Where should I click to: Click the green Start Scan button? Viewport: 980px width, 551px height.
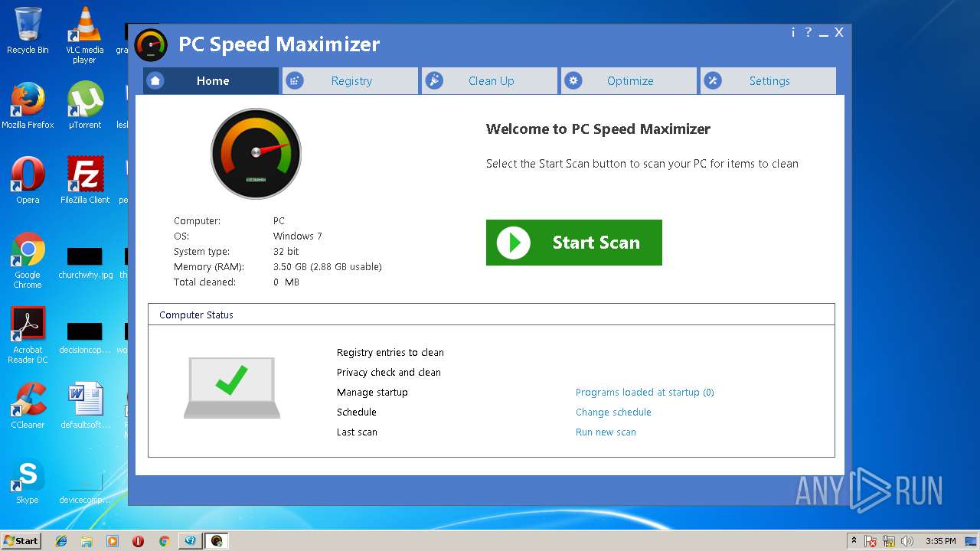pyautogui.click(x=574, y=243)
